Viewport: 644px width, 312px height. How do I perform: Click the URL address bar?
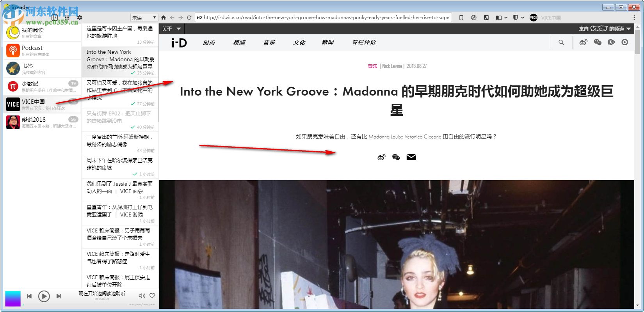point(323,18)
